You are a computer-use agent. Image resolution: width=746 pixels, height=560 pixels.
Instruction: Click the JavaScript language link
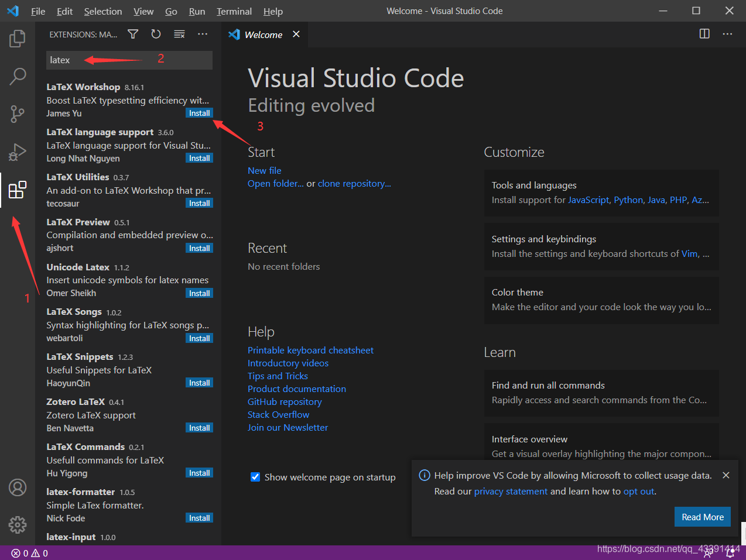click(588, 200)
